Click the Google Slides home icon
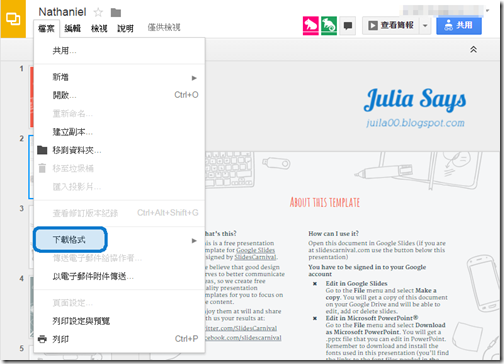 tap(13, 19)
